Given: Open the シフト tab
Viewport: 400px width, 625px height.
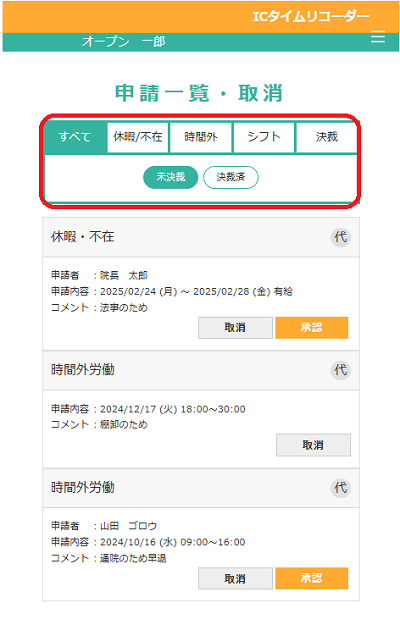Looking at the screenshot, I should pos(264,137).
